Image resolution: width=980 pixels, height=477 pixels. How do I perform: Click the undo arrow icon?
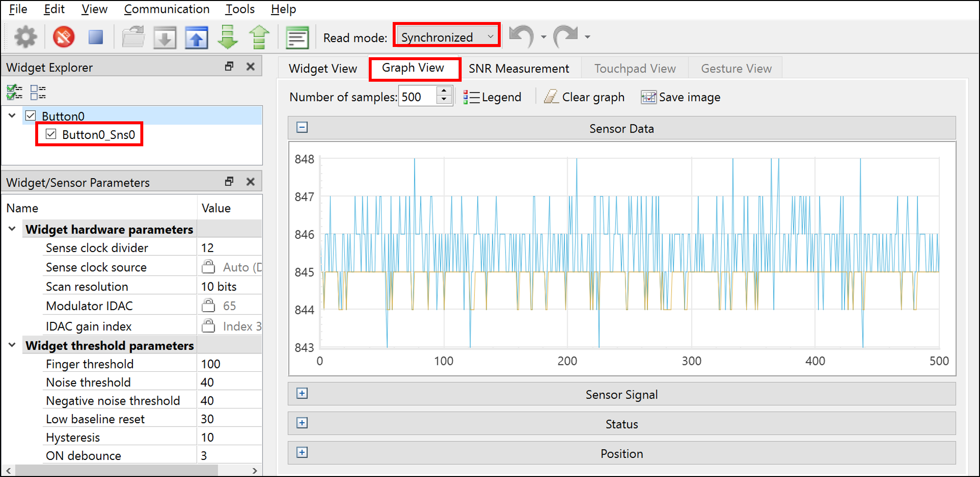click(x=521, y=37)
